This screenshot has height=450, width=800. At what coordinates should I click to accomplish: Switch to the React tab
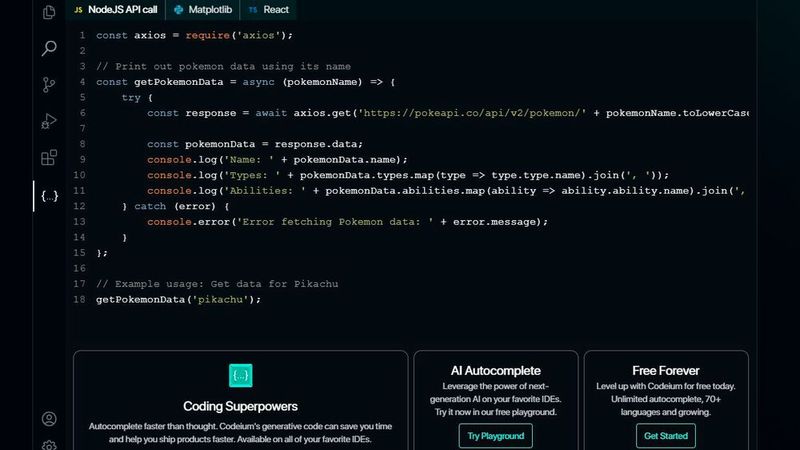coord(268,10)
